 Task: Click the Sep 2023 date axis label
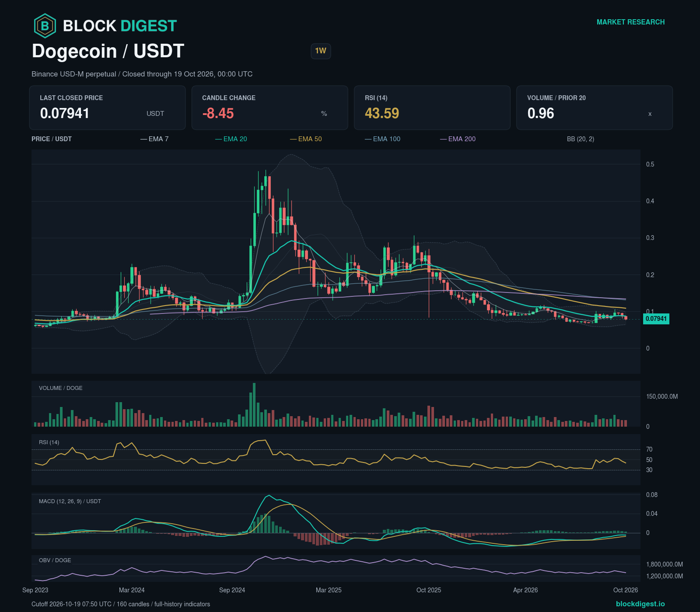coord(35,590)
